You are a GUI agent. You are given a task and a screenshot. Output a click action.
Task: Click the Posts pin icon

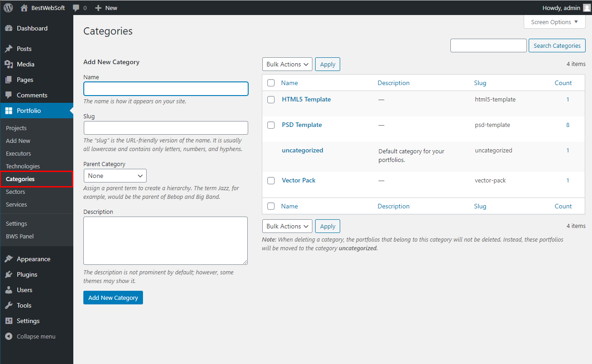9,49
